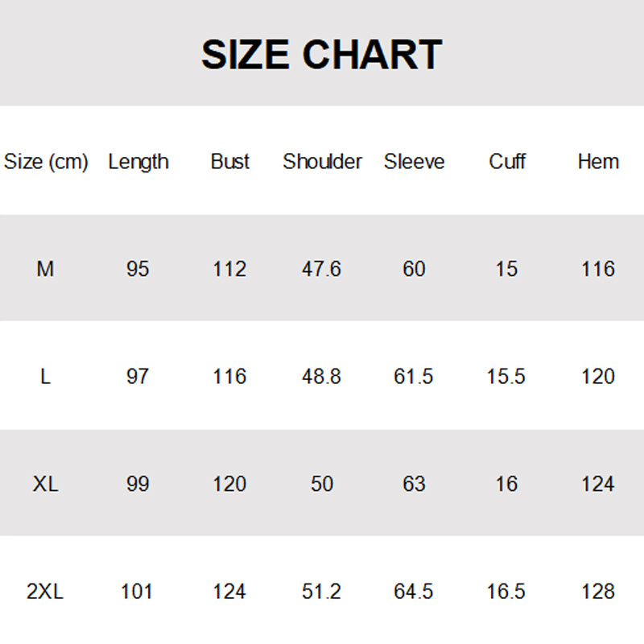Click cuff value 15.5 in L row
The image size is (644, 644).
(506, 377)
